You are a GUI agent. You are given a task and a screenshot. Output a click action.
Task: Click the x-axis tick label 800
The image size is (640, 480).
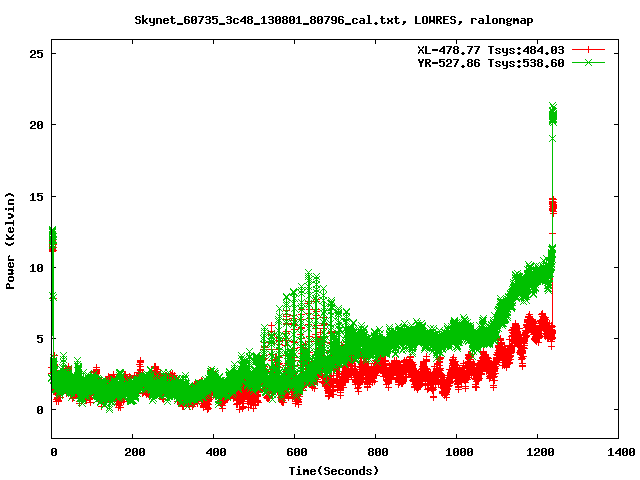coord(378,452)
